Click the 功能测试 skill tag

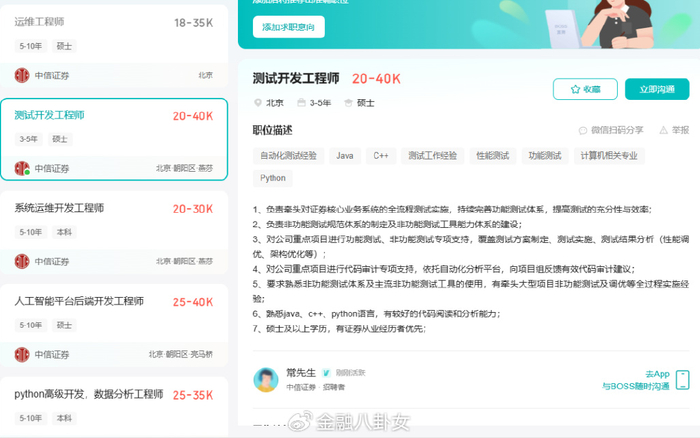point(545,156)
